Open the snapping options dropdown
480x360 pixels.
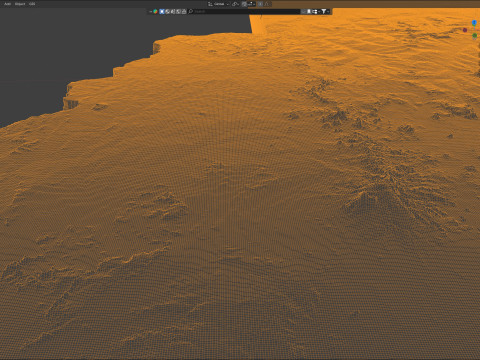click(x=252, y=4)
